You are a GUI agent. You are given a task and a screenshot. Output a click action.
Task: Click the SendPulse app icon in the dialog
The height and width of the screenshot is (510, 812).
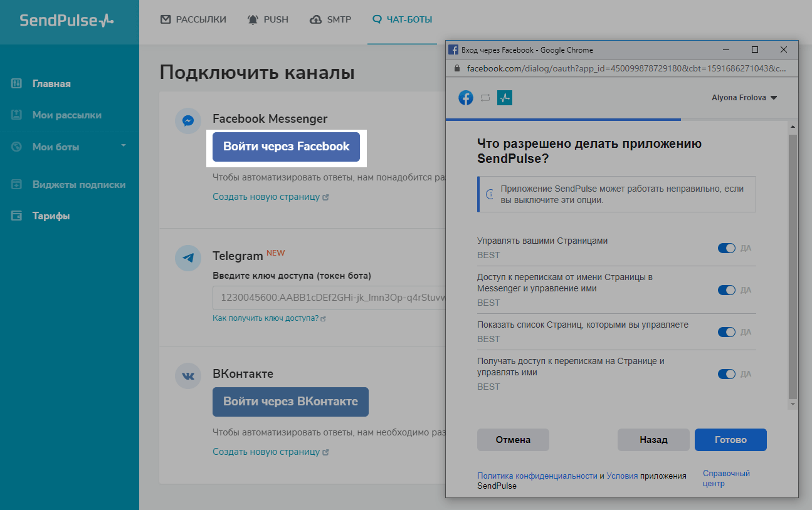(x=505, y=98)
